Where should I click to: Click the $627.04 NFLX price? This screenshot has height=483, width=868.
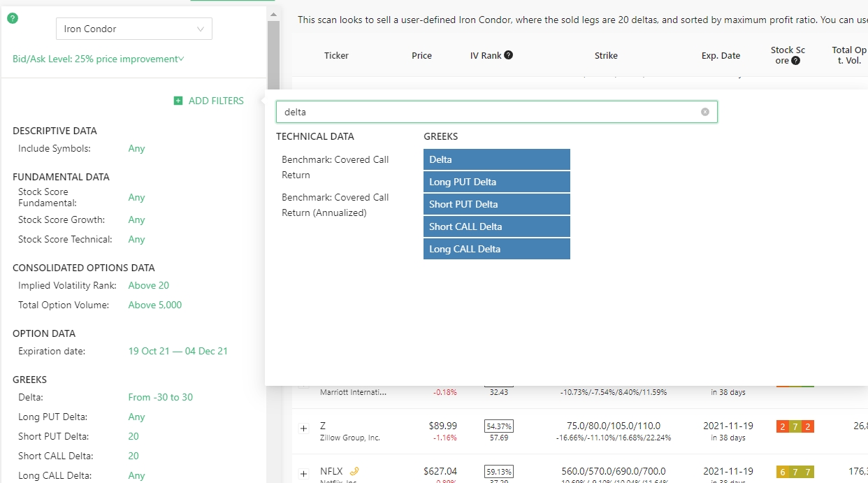pos(440,471)
